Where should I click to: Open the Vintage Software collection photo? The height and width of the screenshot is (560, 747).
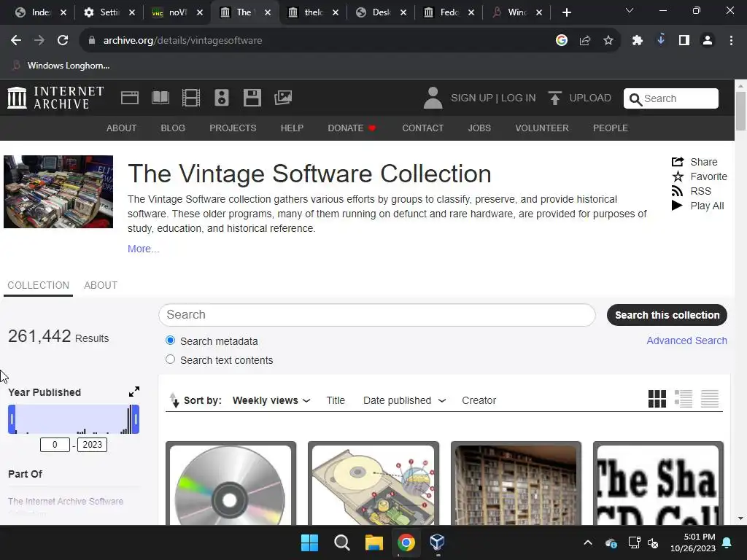(x=58, y=192)
